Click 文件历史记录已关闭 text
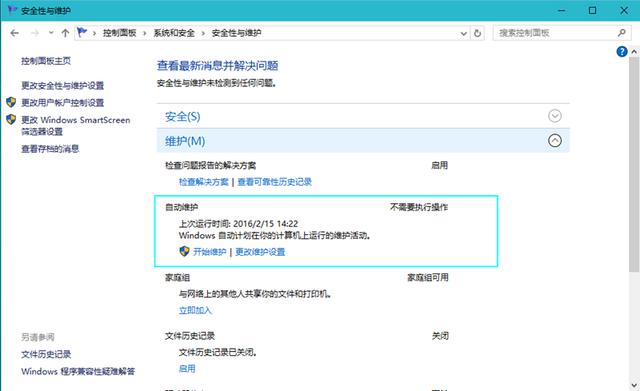 coord(218,352)
